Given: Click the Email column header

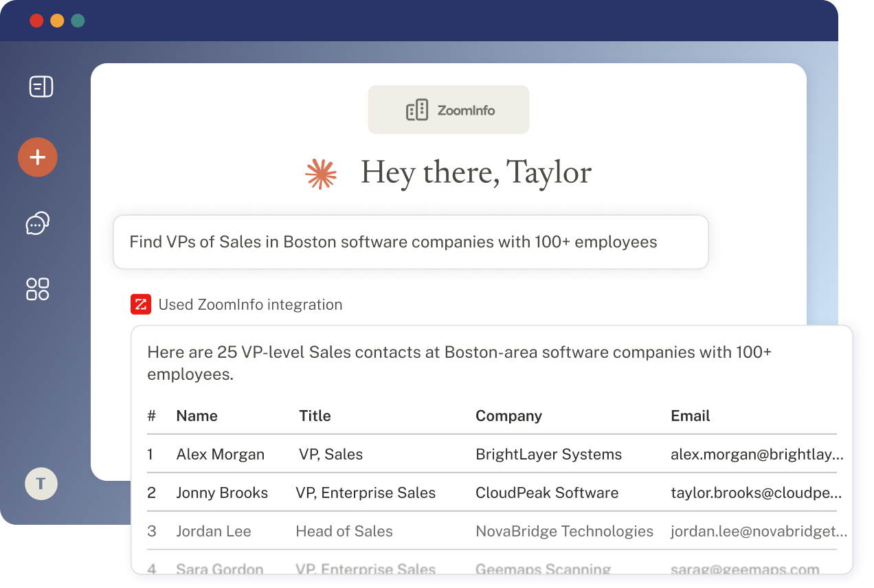Looking at the screenshot, I should pos(691,416).
